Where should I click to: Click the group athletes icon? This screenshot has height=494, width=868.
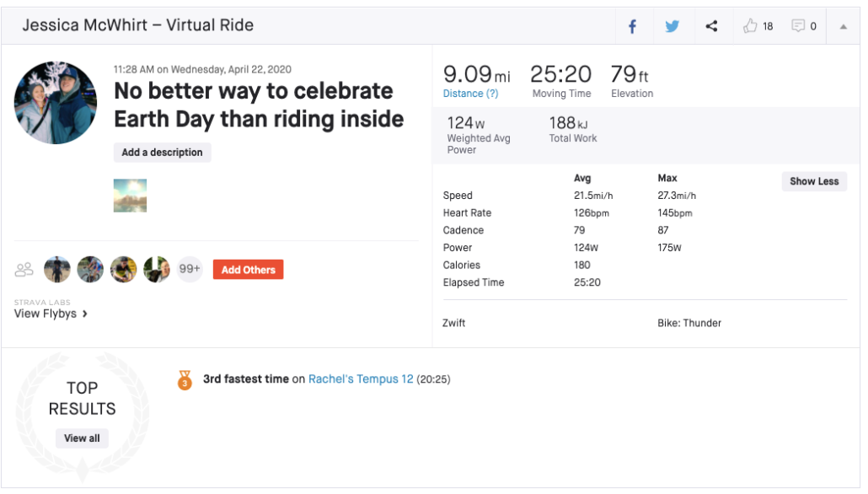(24, 270)
